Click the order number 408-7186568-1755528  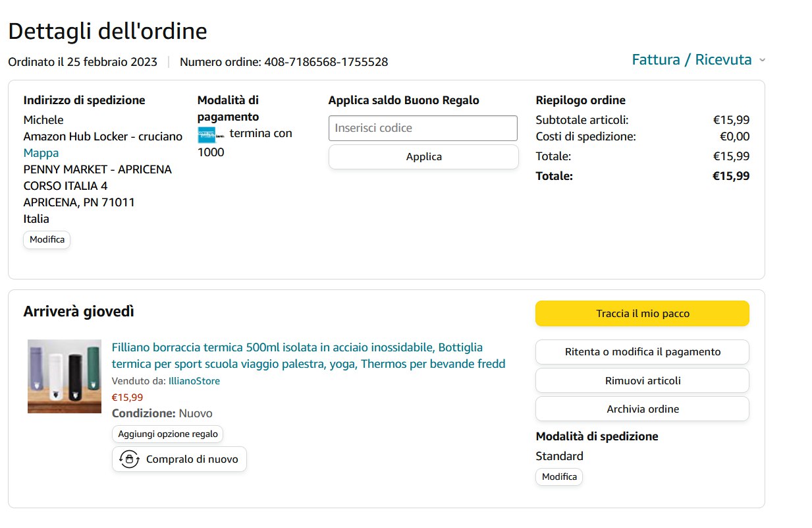coord(326,62)
